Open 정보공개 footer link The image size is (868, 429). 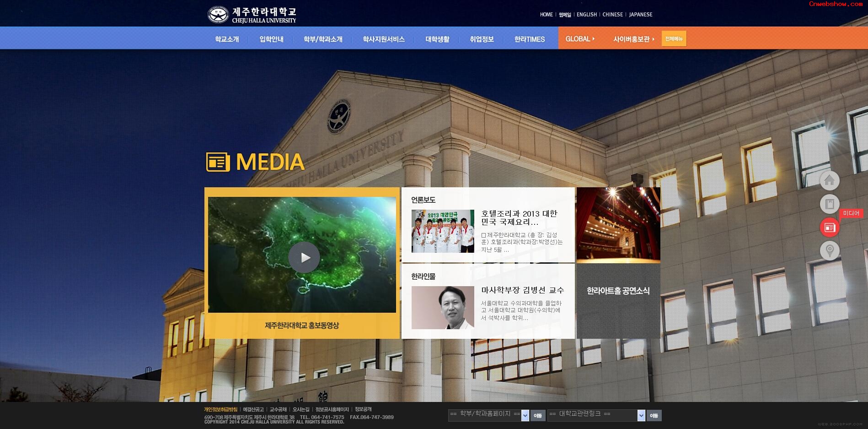coord(363,409)
